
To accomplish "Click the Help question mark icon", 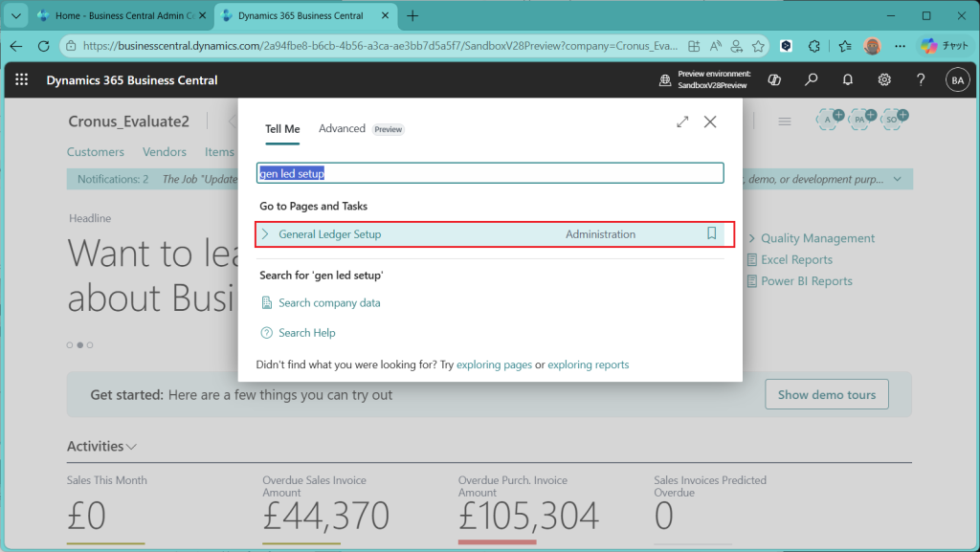I will click(921, 80).
